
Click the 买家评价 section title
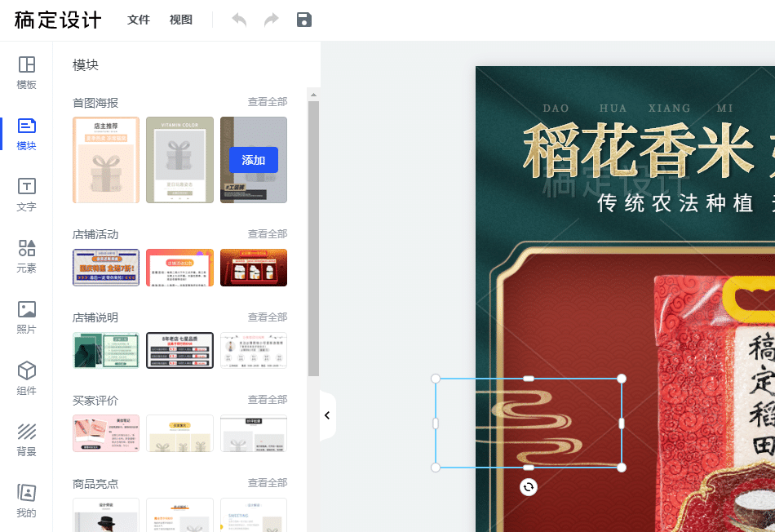click(x=95, y=401)
